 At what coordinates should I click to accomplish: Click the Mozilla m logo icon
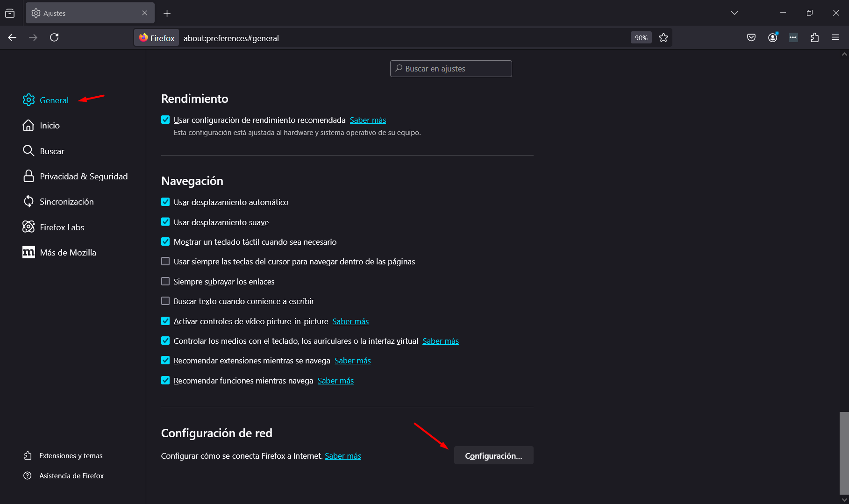(x=29, y=252)
